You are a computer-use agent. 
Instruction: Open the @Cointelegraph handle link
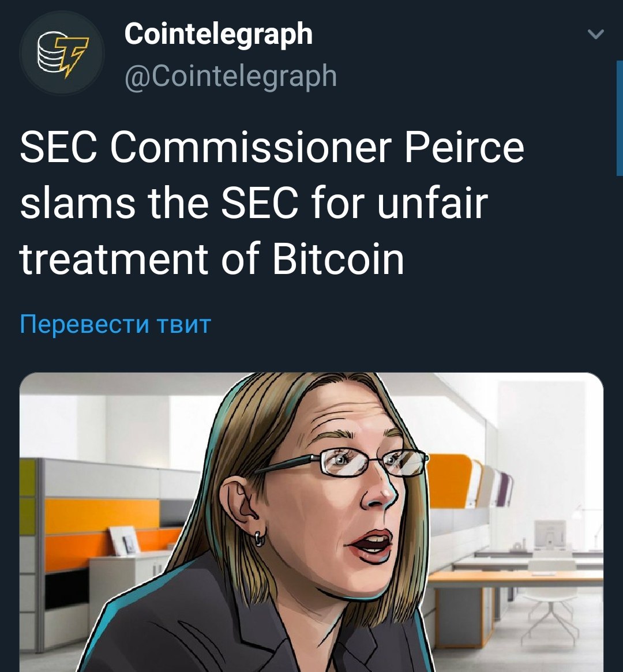coord(231,76)
